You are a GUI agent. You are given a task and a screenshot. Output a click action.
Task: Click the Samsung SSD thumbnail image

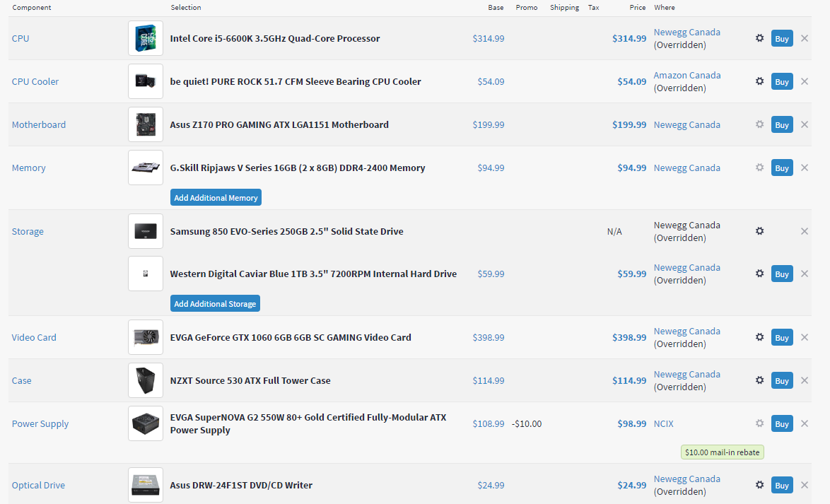tap(146, 231)
